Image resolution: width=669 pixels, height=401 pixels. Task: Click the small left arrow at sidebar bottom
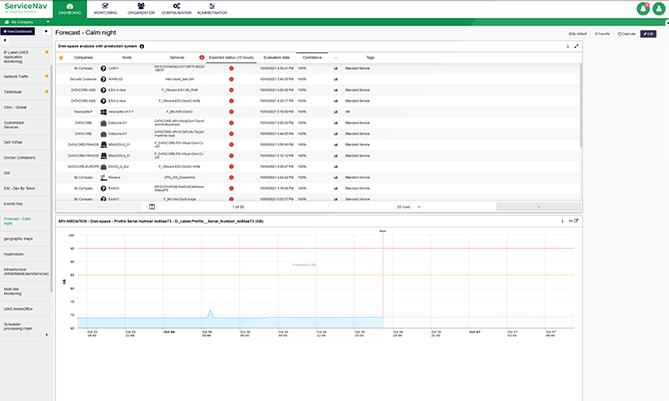coord(47,335)
